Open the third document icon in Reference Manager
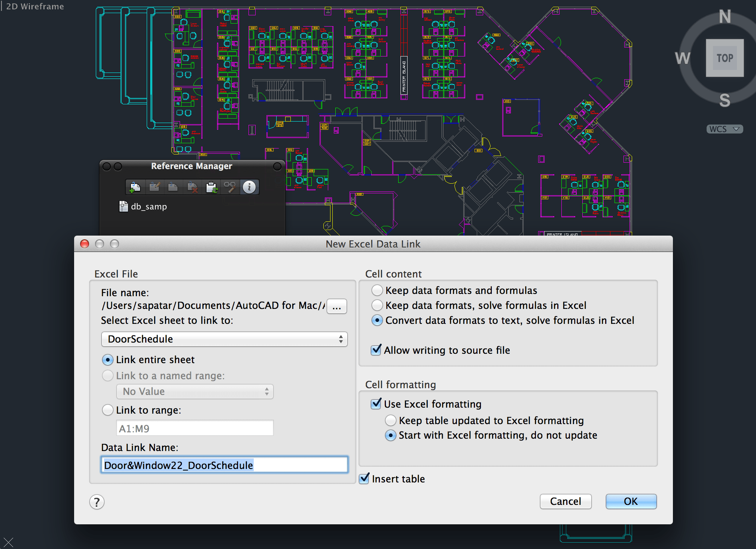 tap(173, 187)
